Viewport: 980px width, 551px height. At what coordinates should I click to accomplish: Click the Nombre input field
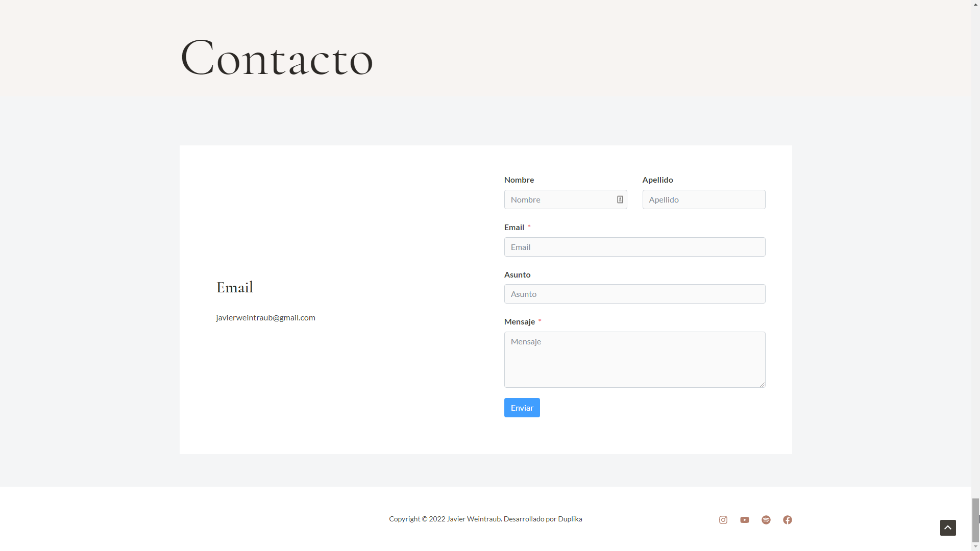[566, 199]
